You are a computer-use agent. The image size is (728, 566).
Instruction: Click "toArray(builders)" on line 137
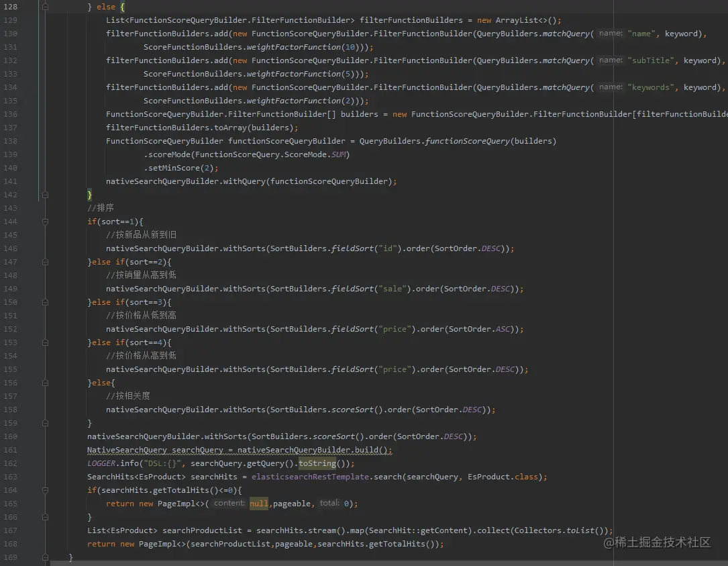pos(254,128)
